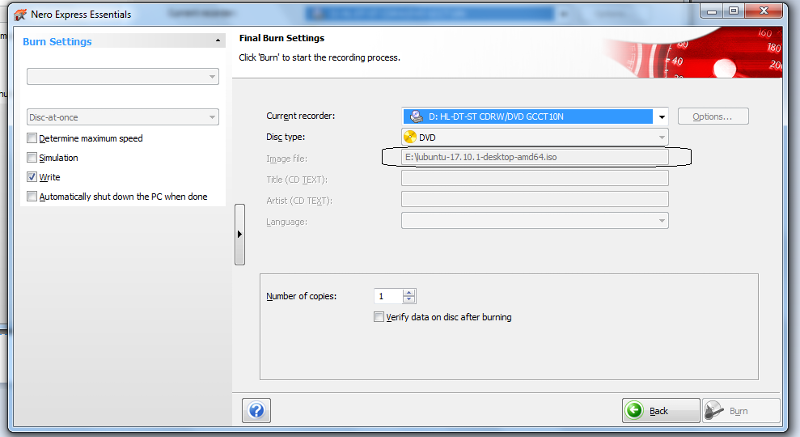The image size is (800, 437).
Task: Toggle the Simulation checkbox
Action: point(32,158)
